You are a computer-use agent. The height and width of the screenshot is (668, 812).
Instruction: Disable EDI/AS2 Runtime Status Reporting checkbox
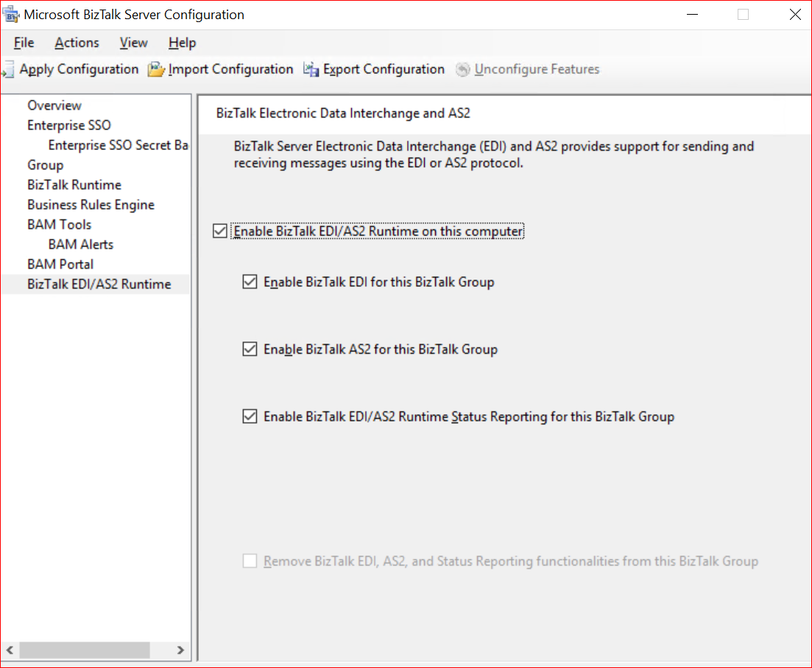pyautogui.click(x=250, y=417)
